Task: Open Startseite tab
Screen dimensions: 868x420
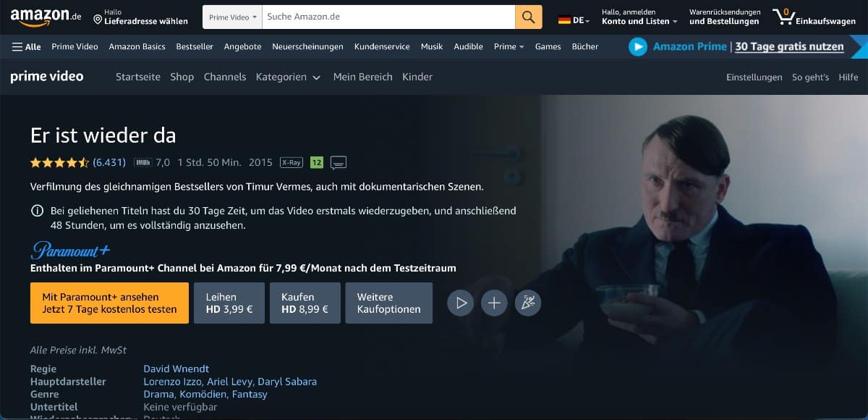Action: (x=138, y=77)
